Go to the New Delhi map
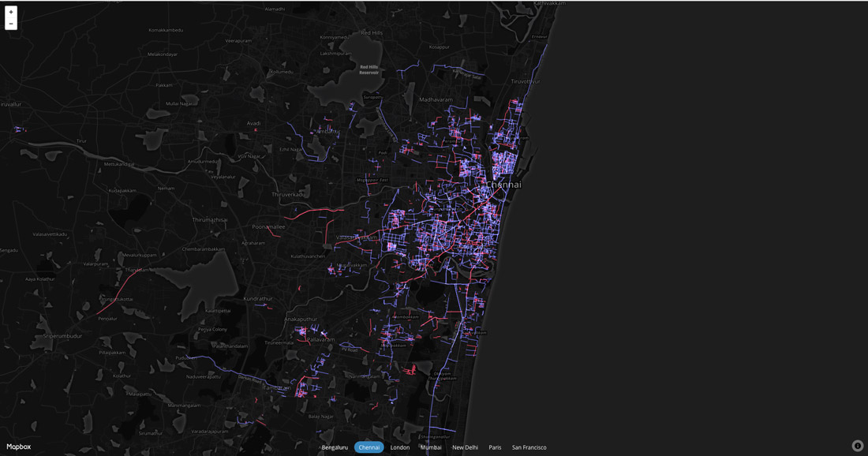The height and width of the screenshot is (456, 868). coord(465,447)
